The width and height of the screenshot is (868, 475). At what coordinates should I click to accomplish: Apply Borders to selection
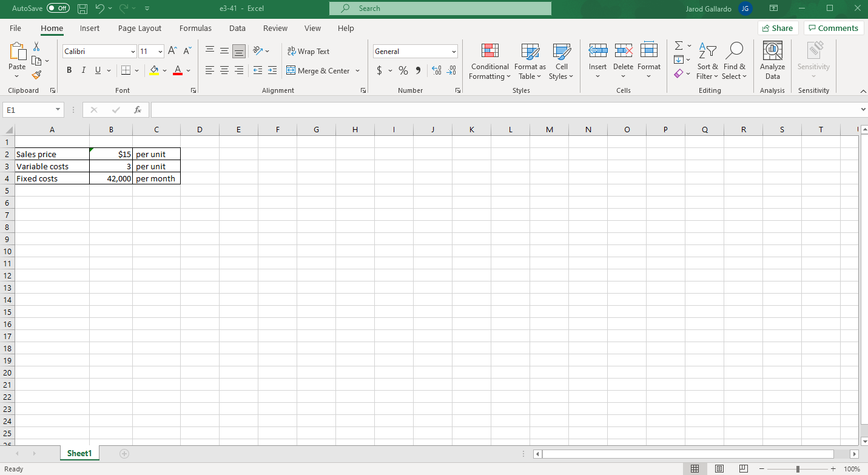pyautogui.click(x=126, y=71)
